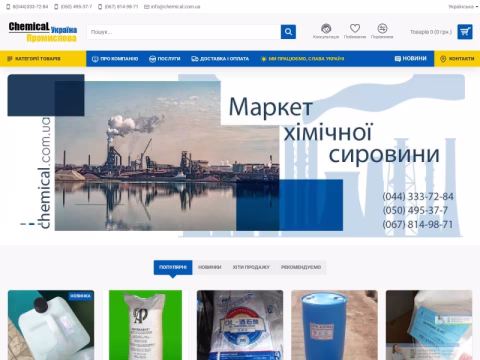Viewport: 480px width, 360px height.
Task: Click the list icon in Категорії товарів
Action: [x=10, y=59]
